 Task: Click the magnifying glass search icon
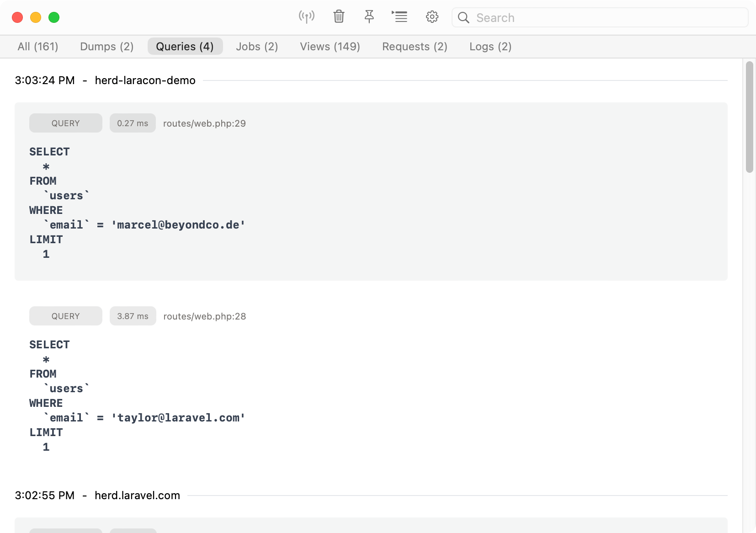pyautogui.click(x=463, y=18)
